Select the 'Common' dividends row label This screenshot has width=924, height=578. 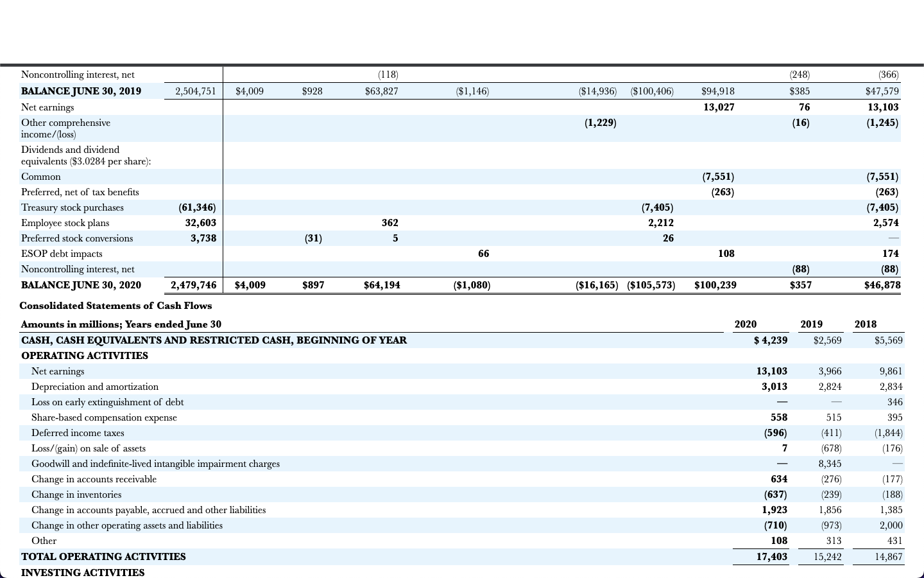[41, 177]
